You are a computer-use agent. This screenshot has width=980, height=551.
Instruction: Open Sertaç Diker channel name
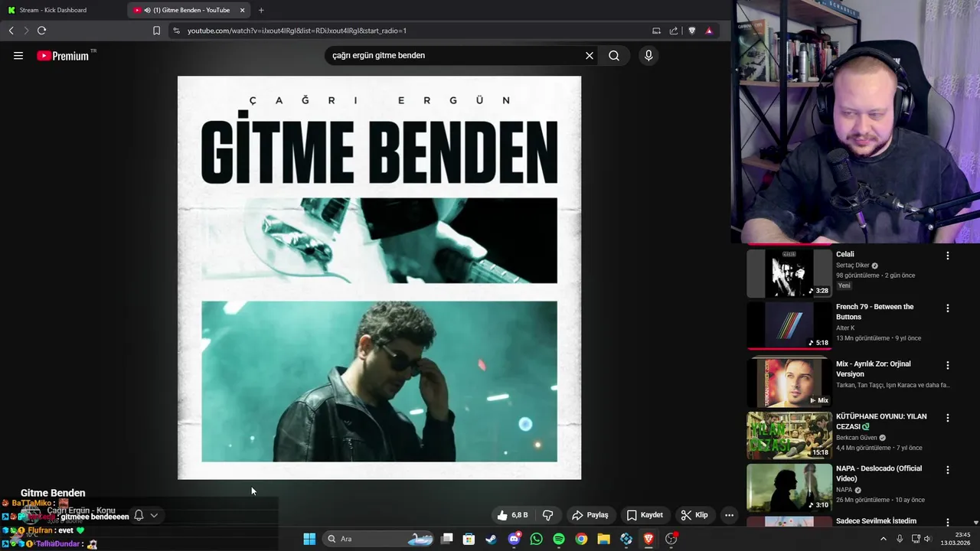pyautogui.click(x=852, y=266)
